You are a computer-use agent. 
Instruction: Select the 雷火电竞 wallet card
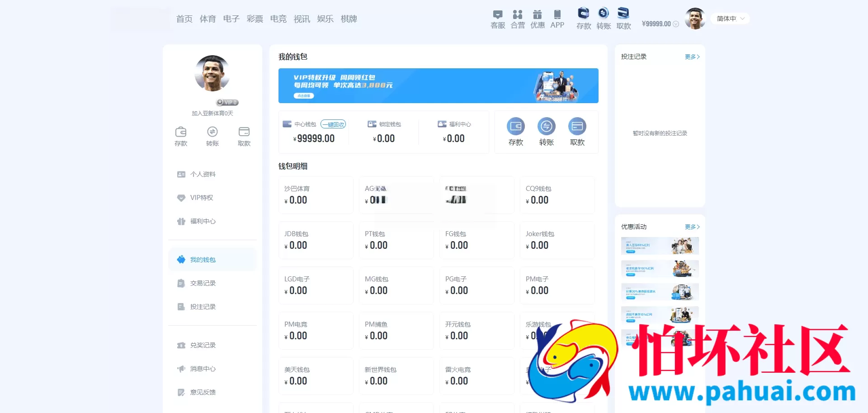click(477, 376)
